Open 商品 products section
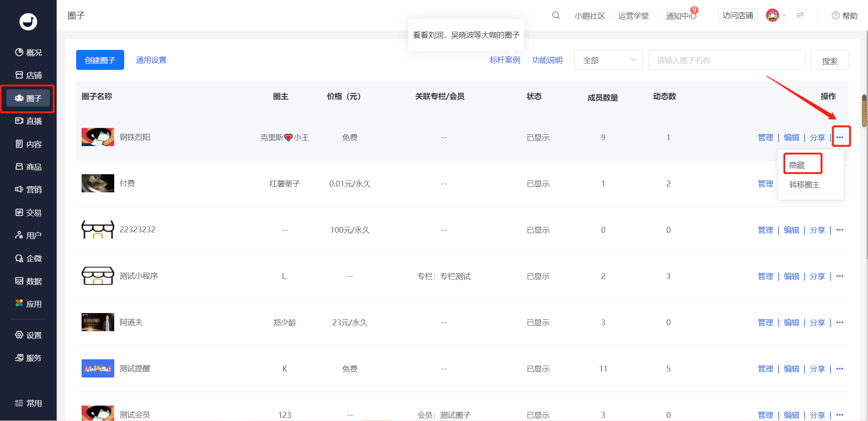Viewport: 868px width, 421px height. [x=28, y=167]
